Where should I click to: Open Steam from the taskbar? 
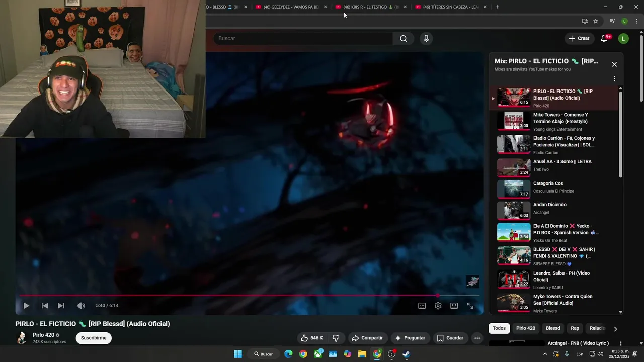[406, 354]
